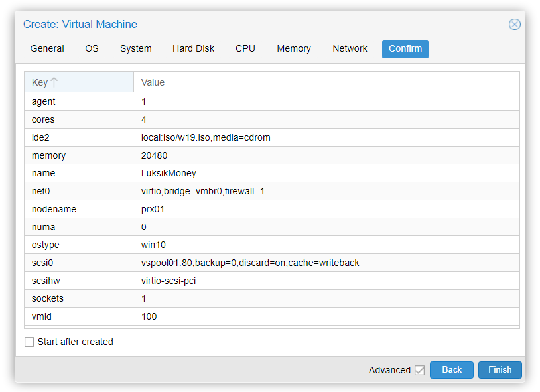Go to the System tab
Viewport: 540px width, 392px height.
[x=135, y=49]
